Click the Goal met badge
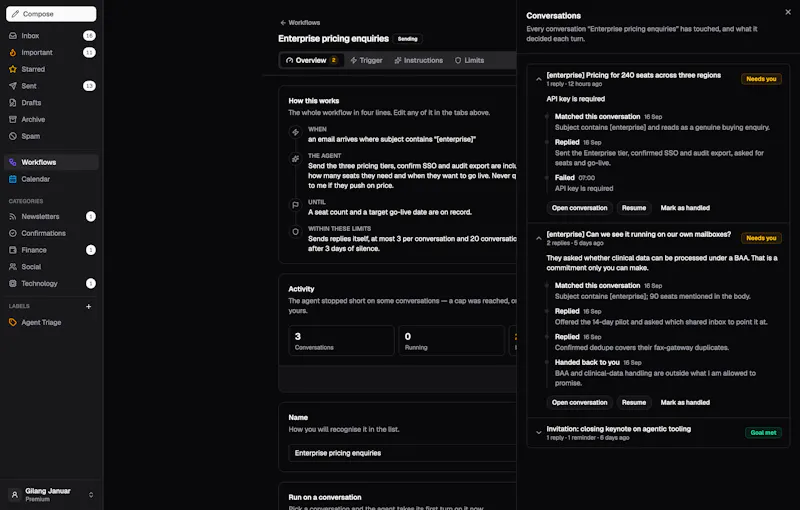 (x=763, y=432)
